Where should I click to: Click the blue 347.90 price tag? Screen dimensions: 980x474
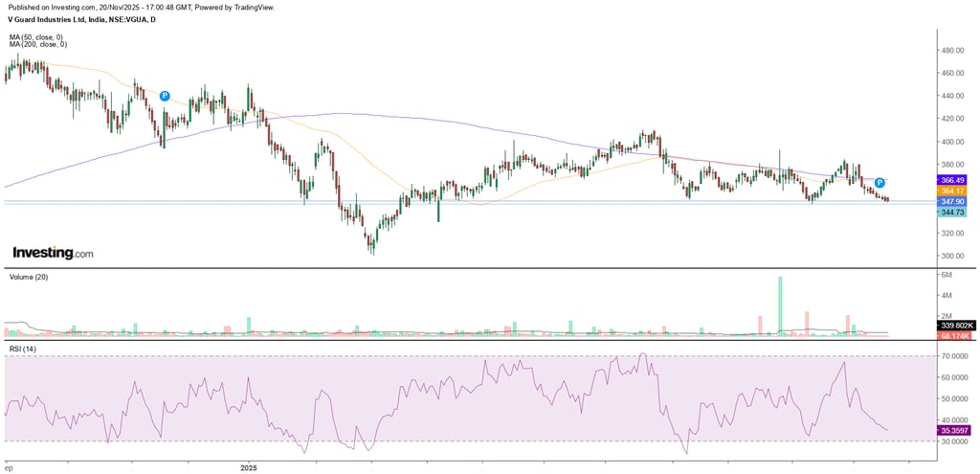point(951,201)
